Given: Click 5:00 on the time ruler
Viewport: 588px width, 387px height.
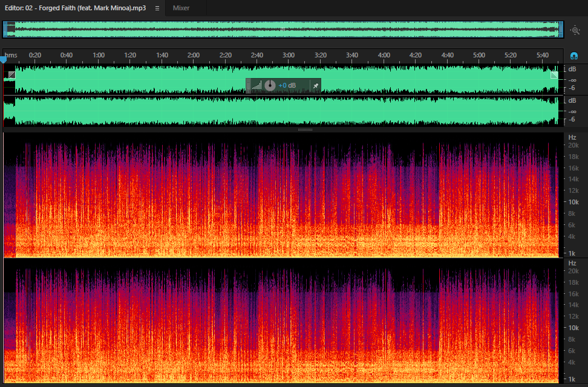Looking at the screenshot, I should point(479,55).
